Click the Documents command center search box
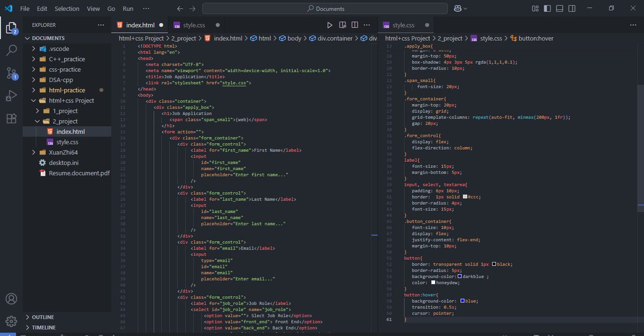 click(x=325, y=9)
